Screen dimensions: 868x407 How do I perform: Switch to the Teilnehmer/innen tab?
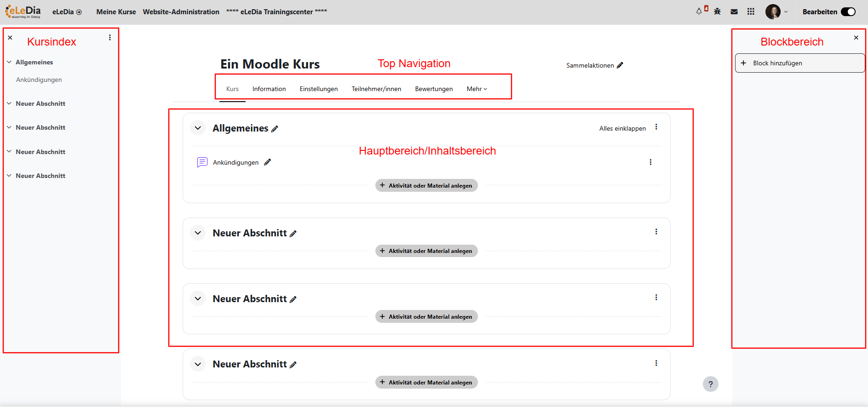pyautogui.click(x=376, y=89)
